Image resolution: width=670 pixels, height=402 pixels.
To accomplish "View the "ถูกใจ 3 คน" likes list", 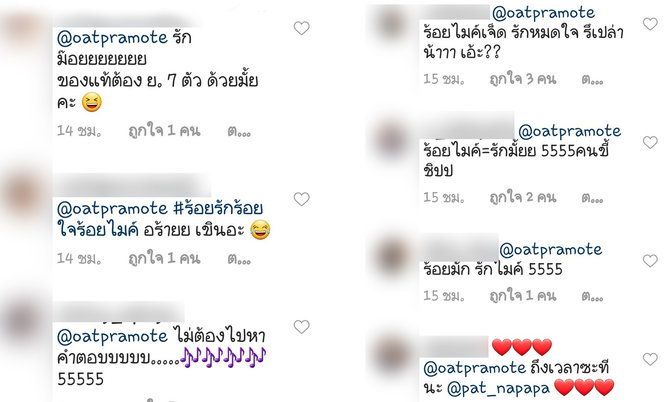I will (x=523, y=79).
